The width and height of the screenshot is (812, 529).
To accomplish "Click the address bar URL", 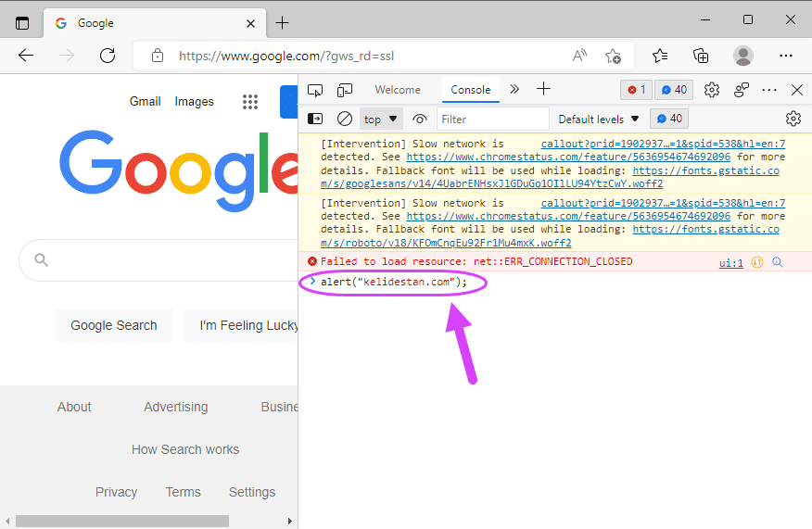I will click(x=286, y=56).
